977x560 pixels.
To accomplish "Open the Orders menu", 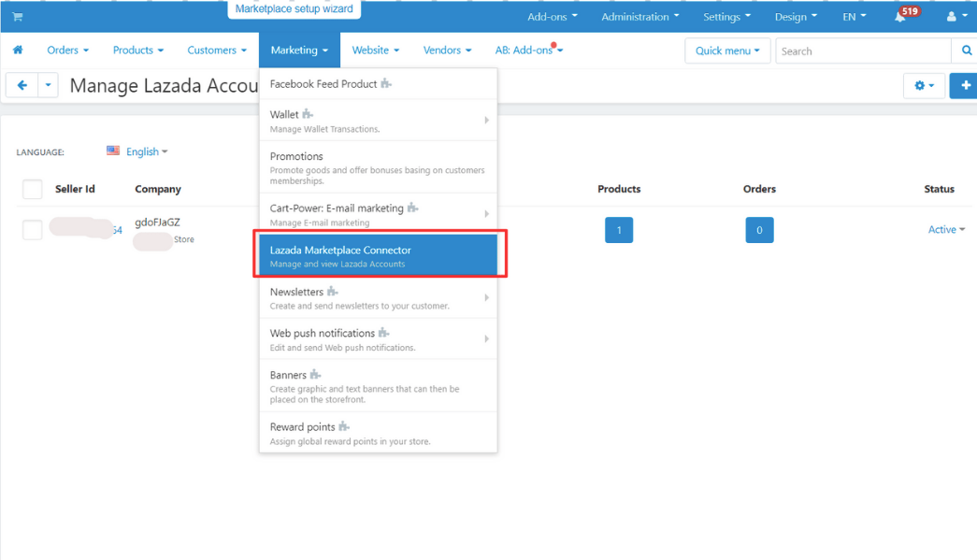I will [68, 50].
